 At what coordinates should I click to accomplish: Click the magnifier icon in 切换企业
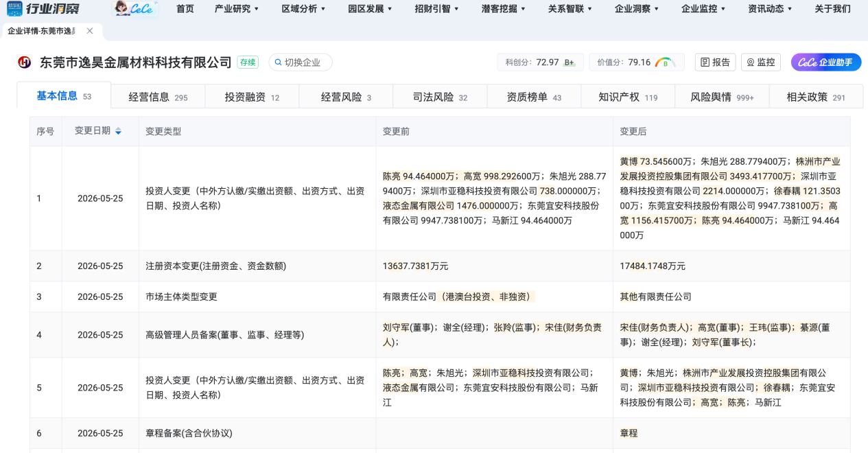pos(278,62)
